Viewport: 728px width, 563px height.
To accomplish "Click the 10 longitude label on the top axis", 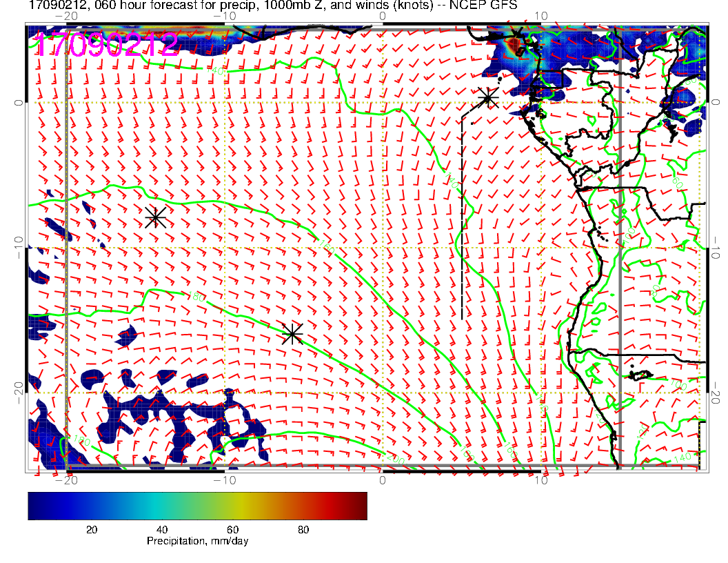I will point(541,16).
